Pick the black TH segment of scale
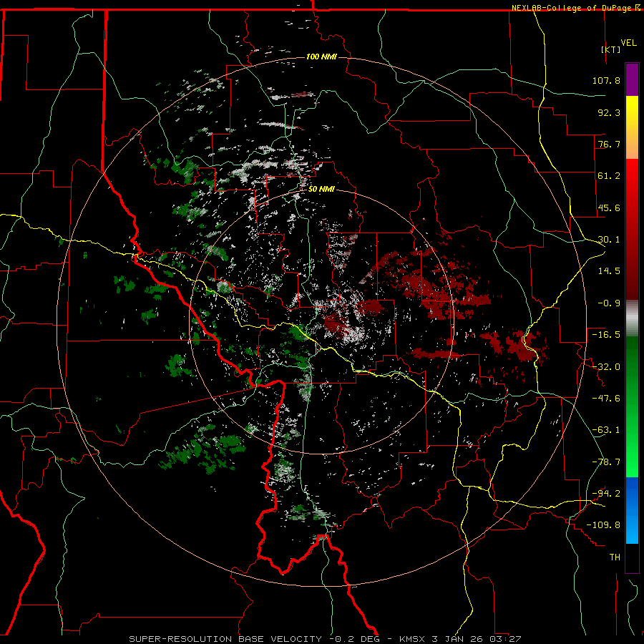 click(x=632, y=557)
